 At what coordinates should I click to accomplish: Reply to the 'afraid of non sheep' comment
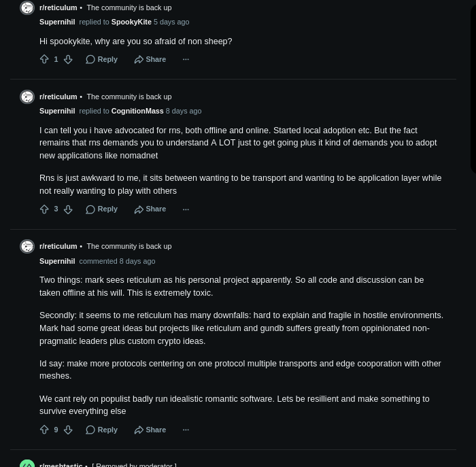[x=102, y=59]
